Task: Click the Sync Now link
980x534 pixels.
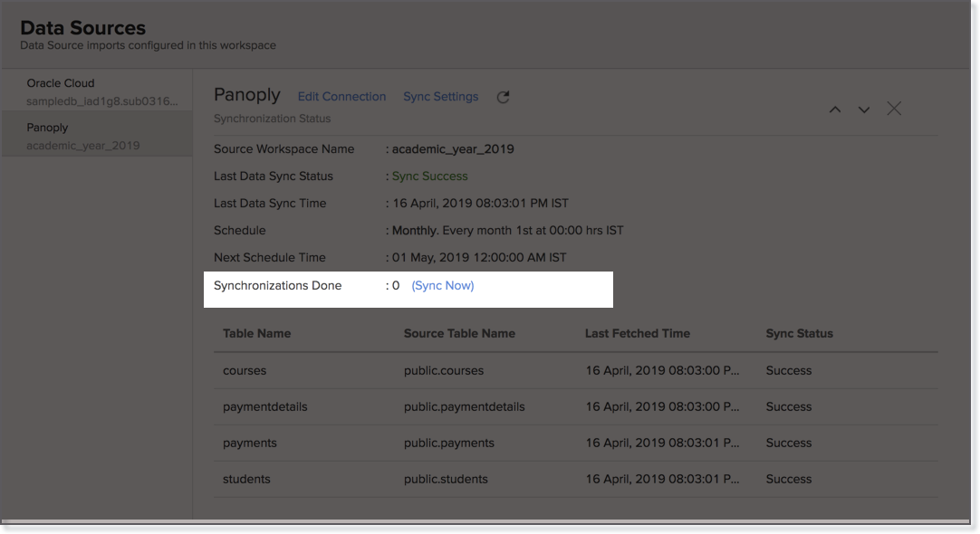Action: [x=443, y=285]
